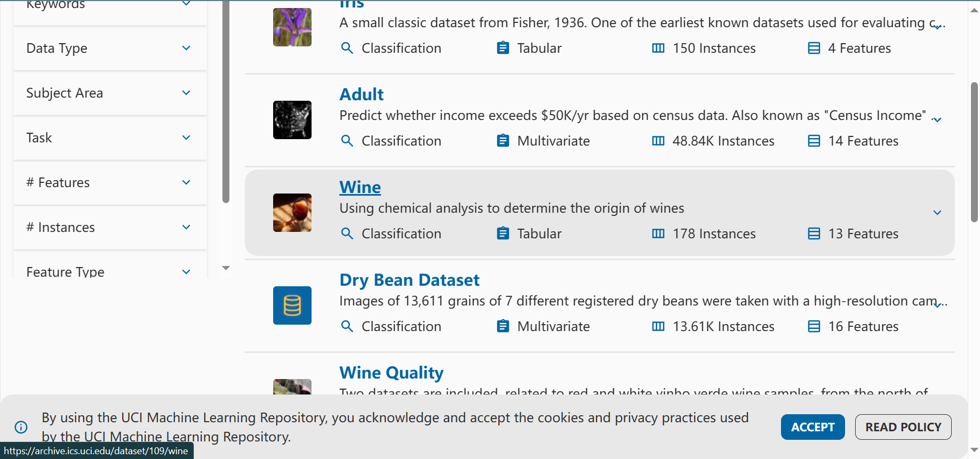Screen dimensions: 980x459
Task: Open the # Instances filter panel
Action: tap(110, 227)
